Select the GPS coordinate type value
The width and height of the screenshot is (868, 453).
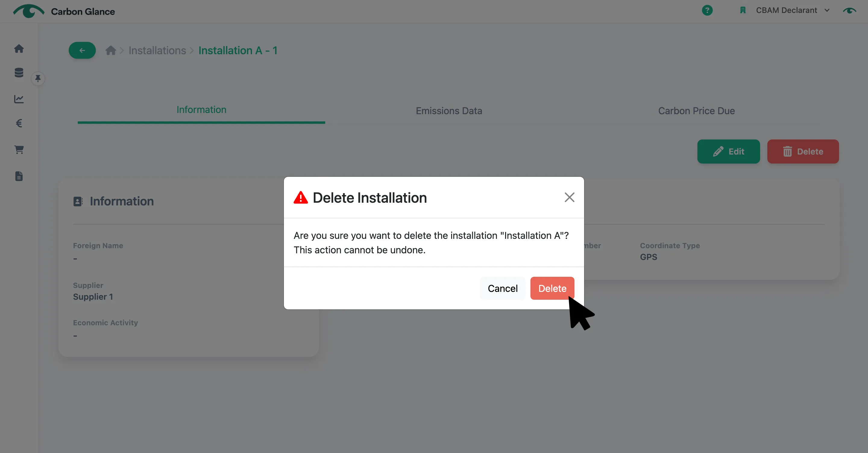648,257
